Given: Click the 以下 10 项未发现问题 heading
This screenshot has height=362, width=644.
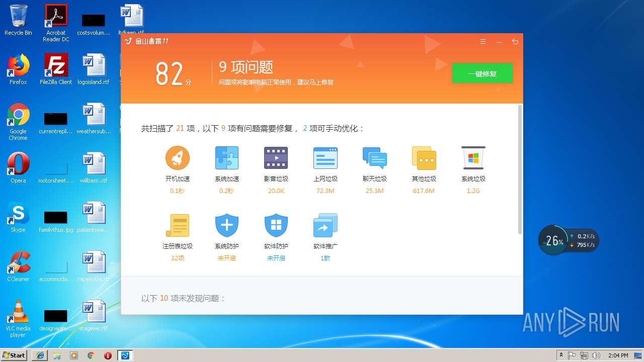Looking at the screenshot, I should [184, 298].
